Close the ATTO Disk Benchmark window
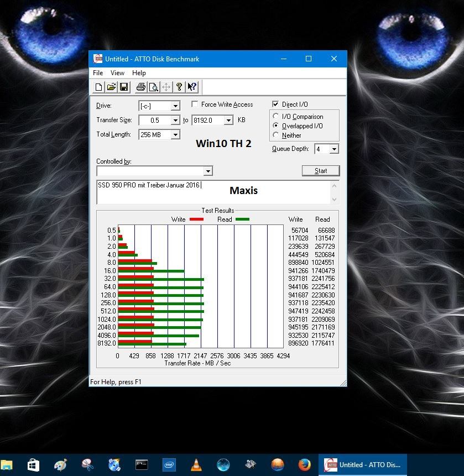Image resolution: width=464 pixels, height=476 pixels. [333, 59]
